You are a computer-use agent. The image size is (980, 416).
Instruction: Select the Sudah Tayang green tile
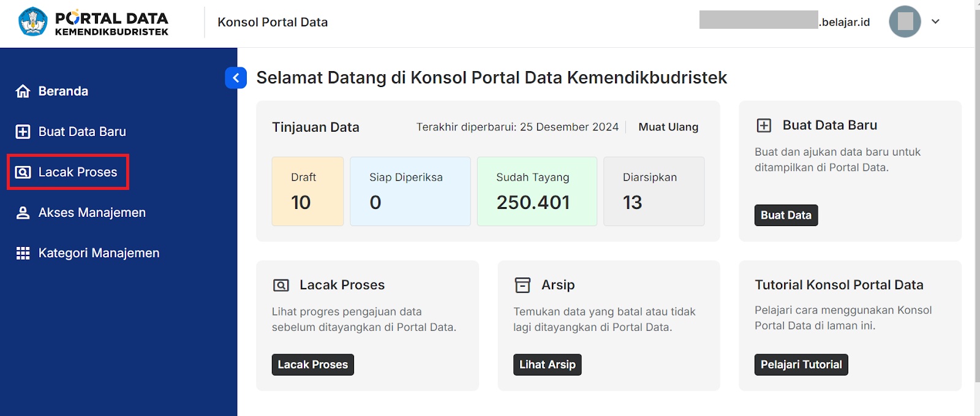pyautogui.click(x=537, y=191)
